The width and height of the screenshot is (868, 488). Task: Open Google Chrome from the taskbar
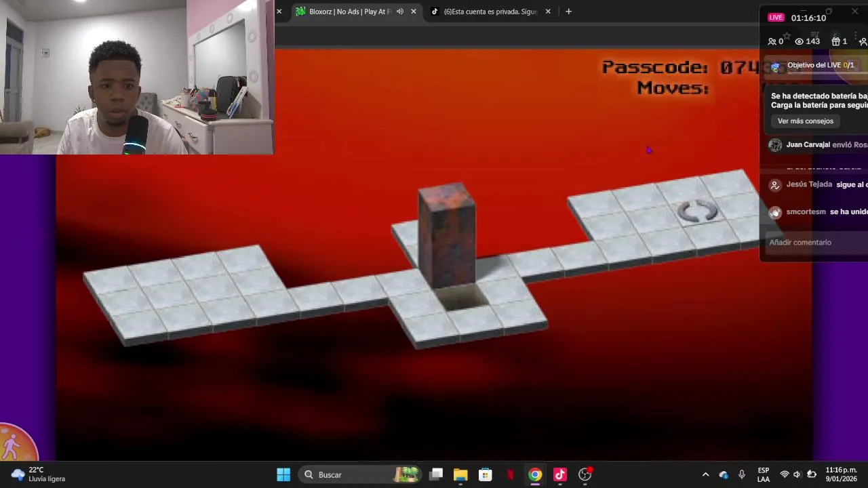point(535,474)
